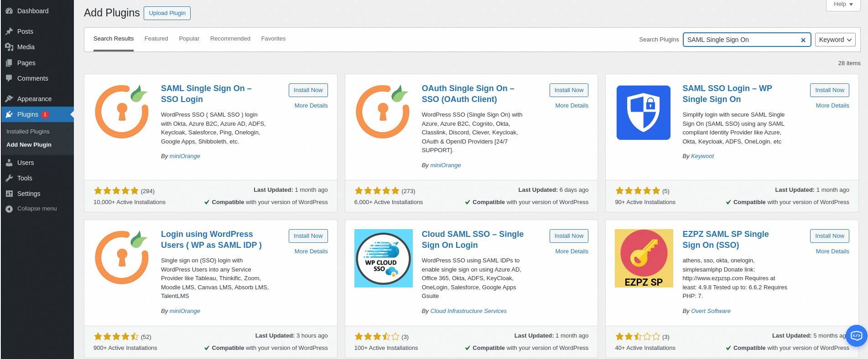Open the Settings sidebar icon

click(x=9, y=194)
